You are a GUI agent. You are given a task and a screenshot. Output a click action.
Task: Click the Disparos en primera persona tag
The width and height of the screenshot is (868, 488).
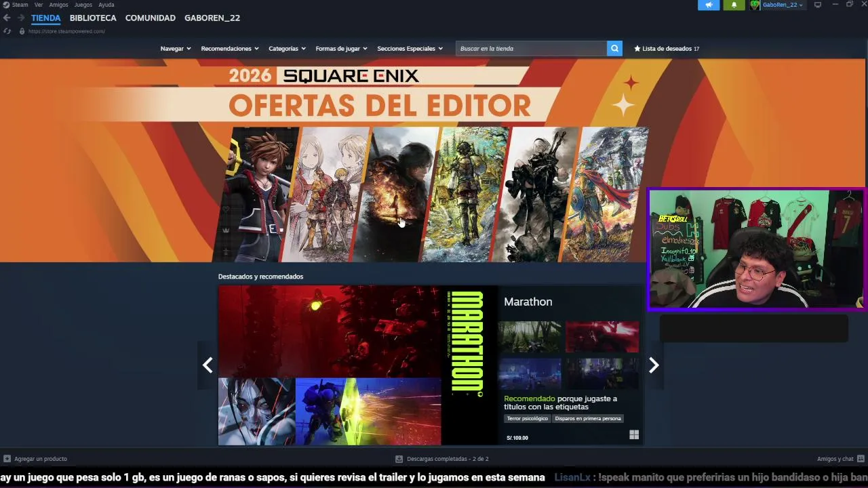(x=588, y=418)
